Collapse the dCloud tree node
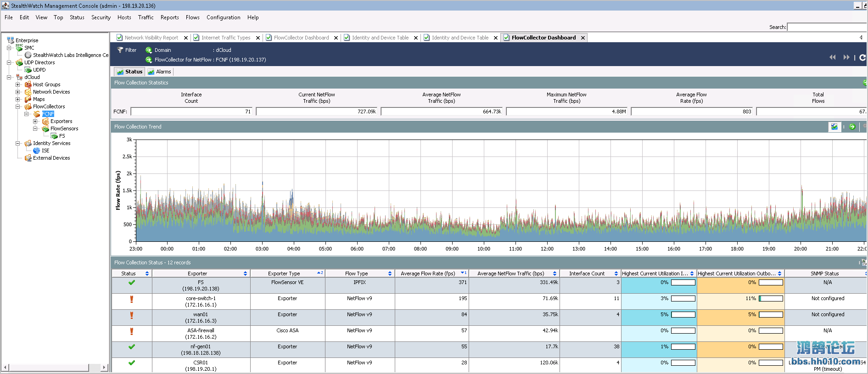This screenshot has width=868, height=374. (9, 77)
